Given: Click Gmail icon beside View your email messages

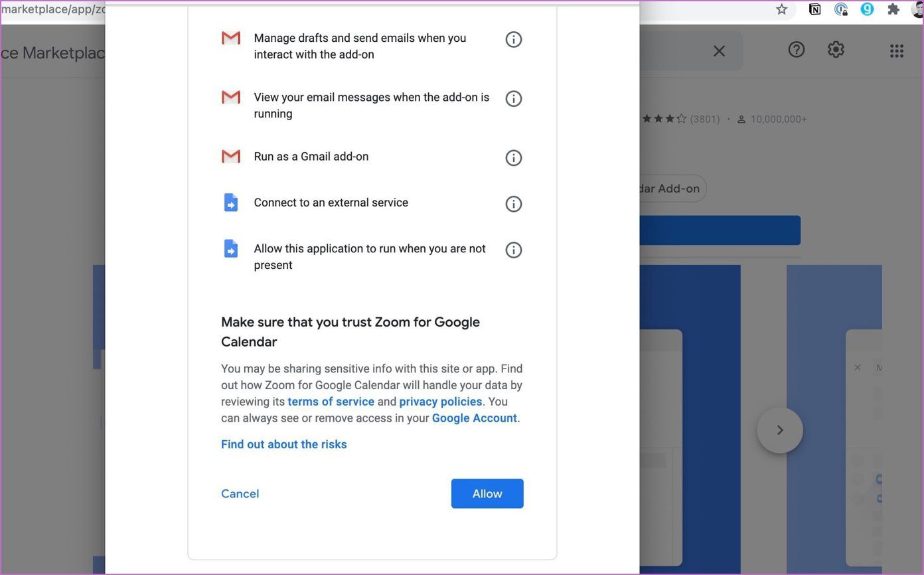Looking at the screenshot, I should click(x=230, y=97).
